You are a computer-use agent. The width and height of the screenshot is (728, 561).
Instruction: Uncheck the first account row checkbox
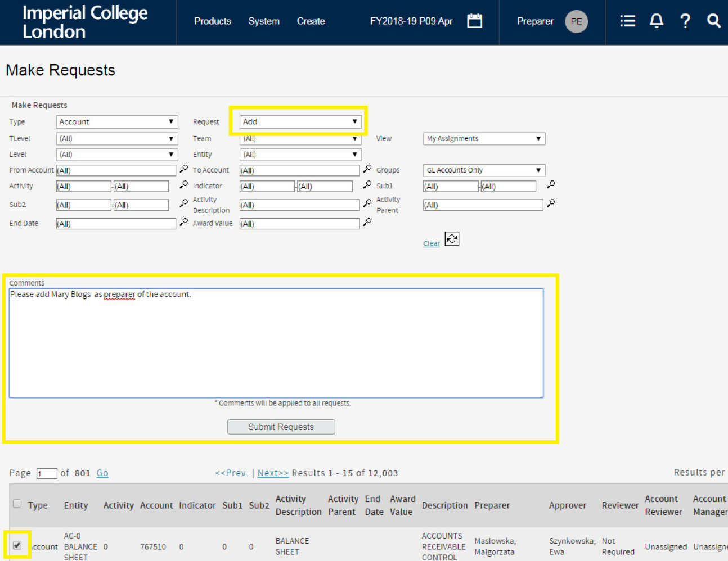17,545
